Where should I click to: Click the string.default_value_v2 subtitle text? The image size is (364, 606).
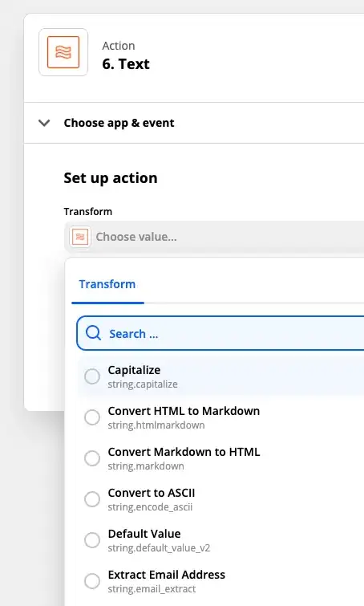click(x=159, y=547)
